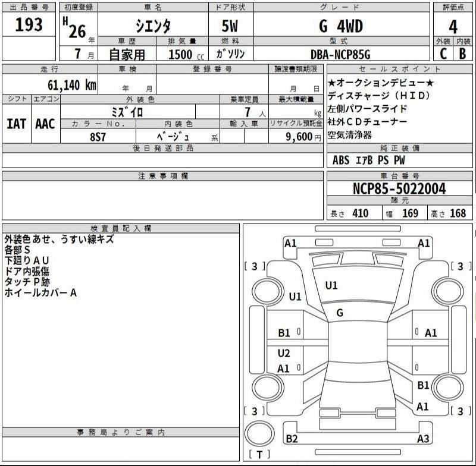Select the overall evaluation score 4
The height and width of the screenshot is (466, 476).
(453, 27)
